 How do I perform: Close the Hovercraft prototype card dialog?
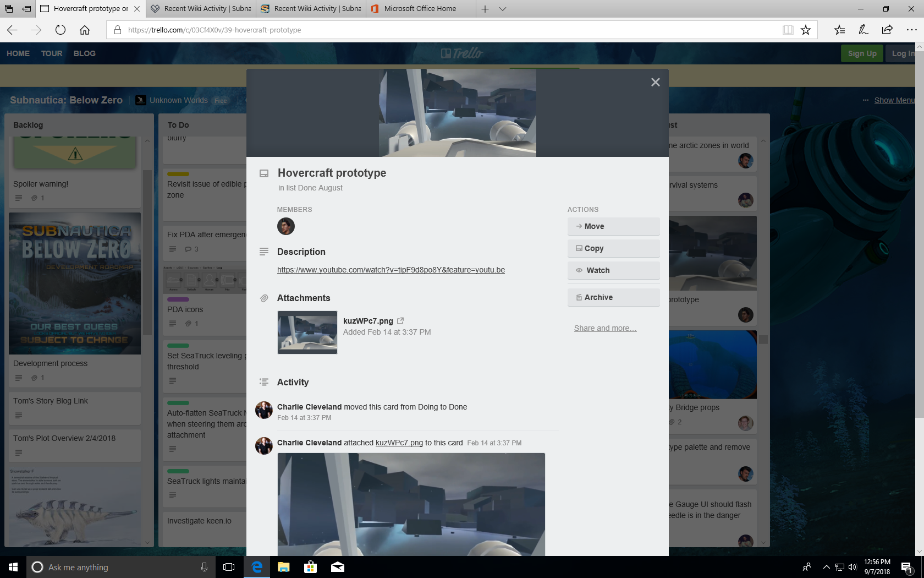click(655, 82)
